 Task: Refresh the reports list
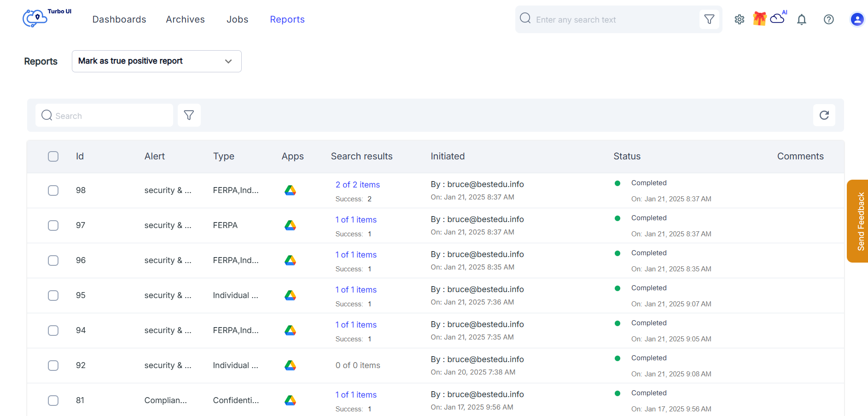[824, 115]
